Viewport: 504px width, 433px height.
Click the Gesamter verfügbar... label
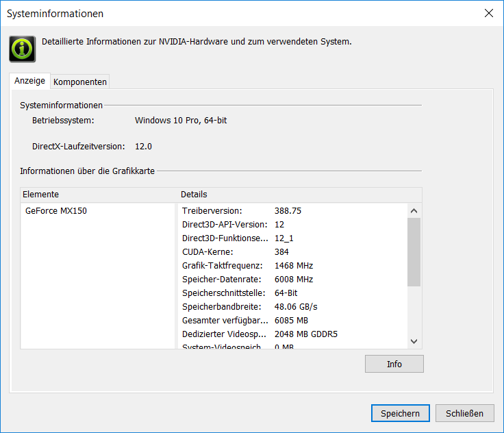pyautogui.click(x=225, y=321)
